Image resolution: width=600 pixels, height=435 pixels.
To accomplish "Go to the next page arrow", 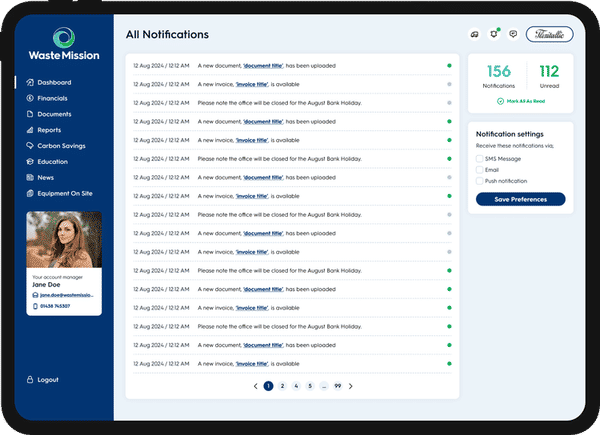I will tap(351, 386).
